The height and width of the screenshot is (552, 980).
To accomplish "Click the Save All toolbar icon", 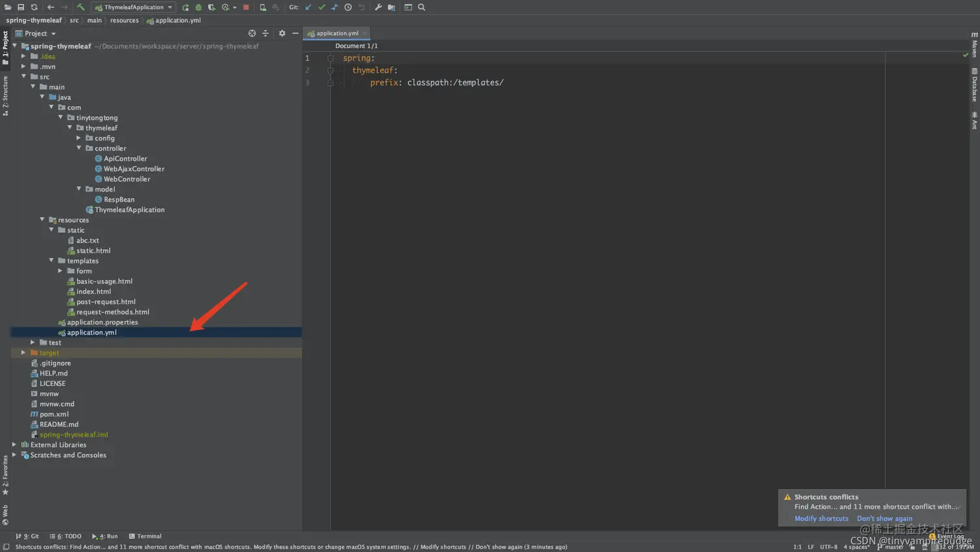I will click(x=21, y=7).
